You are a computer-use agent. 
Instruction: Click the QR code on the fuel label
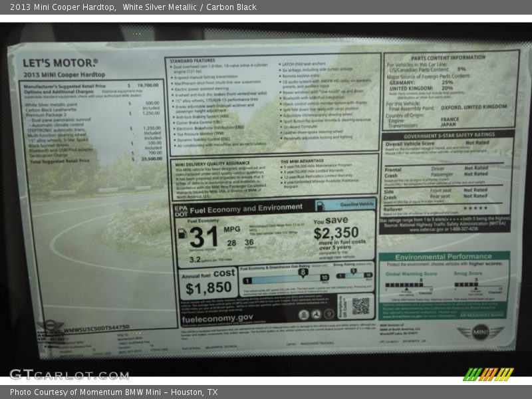360,305
